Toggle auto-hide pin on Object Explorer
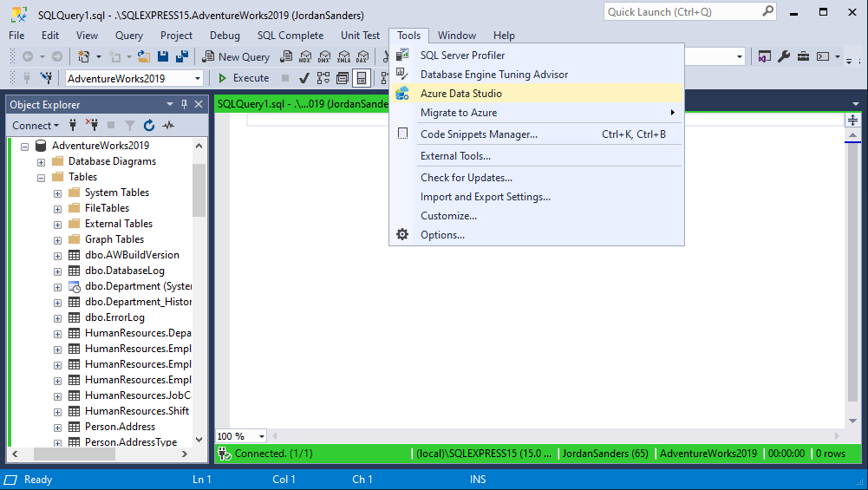 pyautogui.click(x=185, y=104)
